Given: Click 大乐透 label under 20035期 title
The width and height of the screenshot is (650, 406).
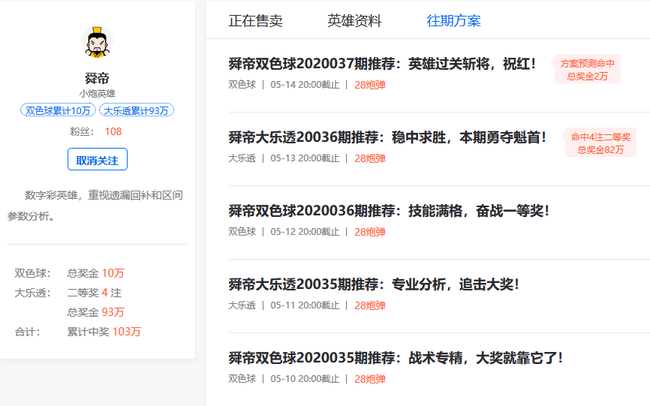Looking at the screenshot, I should [242, 306].
